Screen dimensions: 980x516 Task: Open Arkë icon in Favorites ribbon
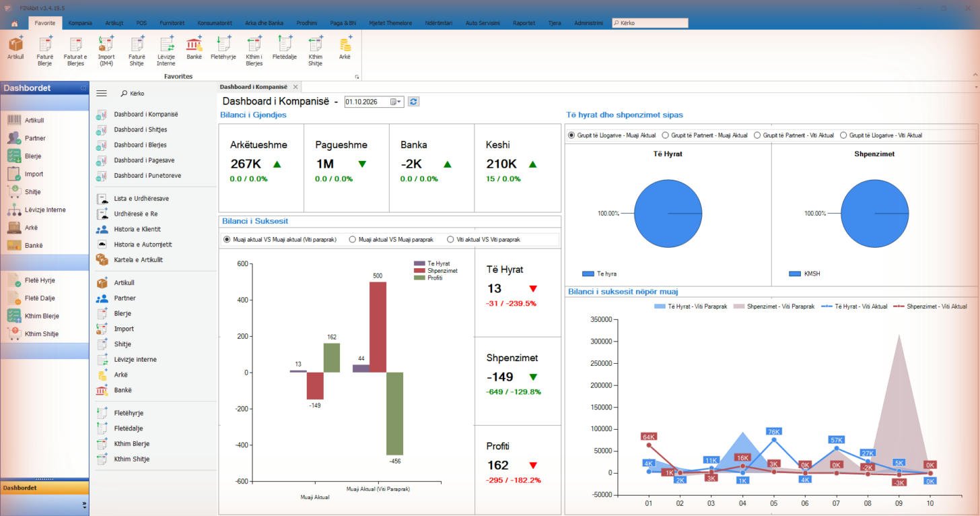[x=345, y=49]
